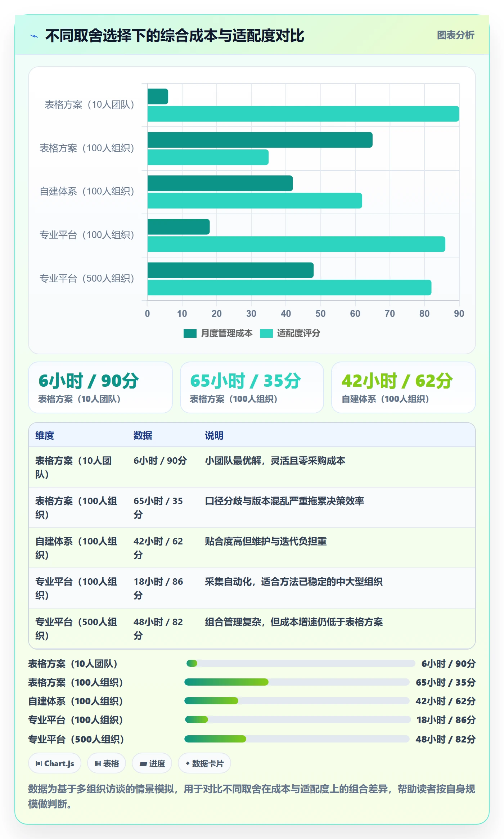Viewport: 504px width, 839px height.
Task: Click the progress bar next to 42小时 / 62分
Action: click(297, 701)
